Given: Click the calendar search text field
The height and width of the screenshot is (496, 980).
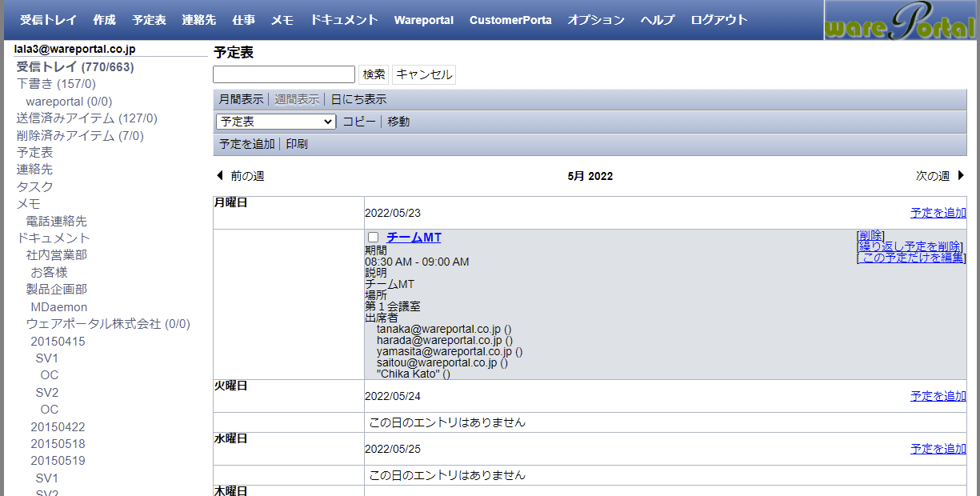Looking at the screenshot, I should [284, 74].
